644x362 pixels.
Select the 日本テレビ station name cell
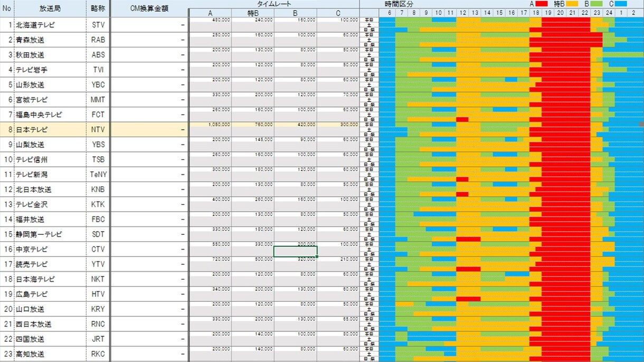pos(50,129)
